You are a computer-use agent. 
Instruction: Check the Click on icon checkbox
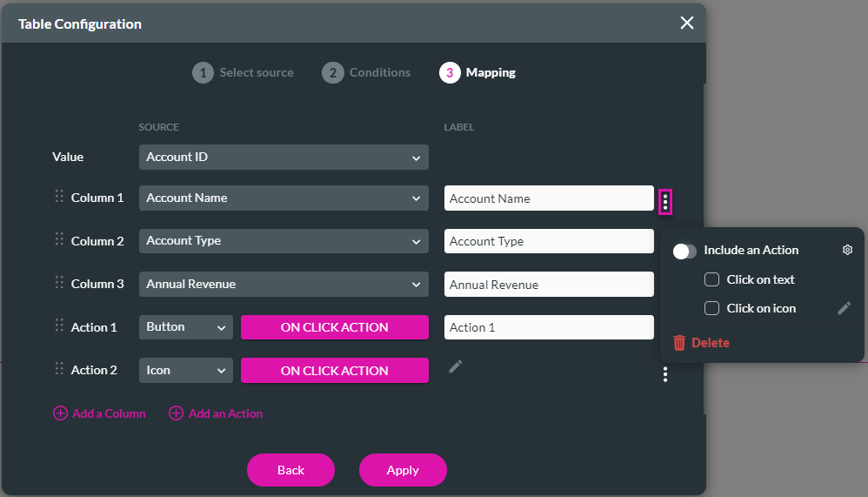tap(712, 308)
